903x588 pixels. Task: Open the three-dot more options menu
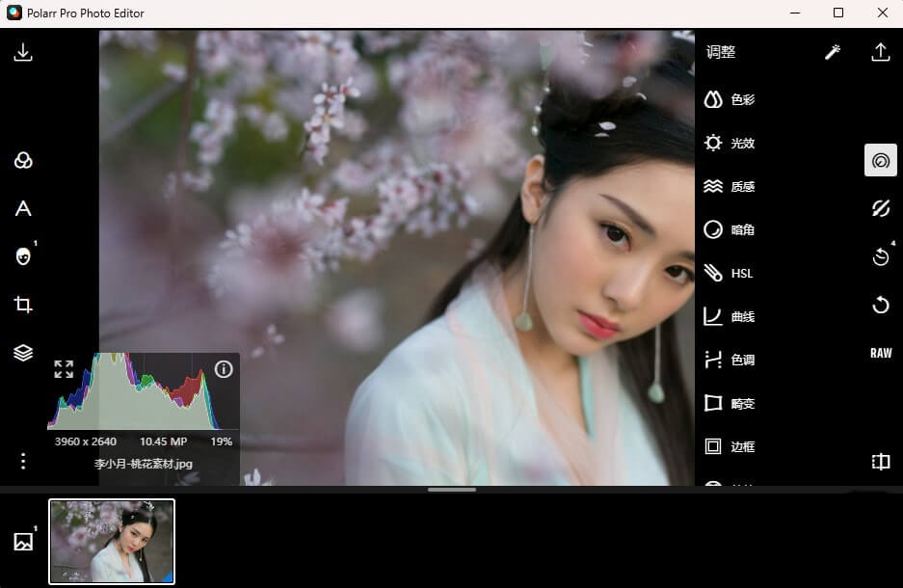(x=23, y=461)
